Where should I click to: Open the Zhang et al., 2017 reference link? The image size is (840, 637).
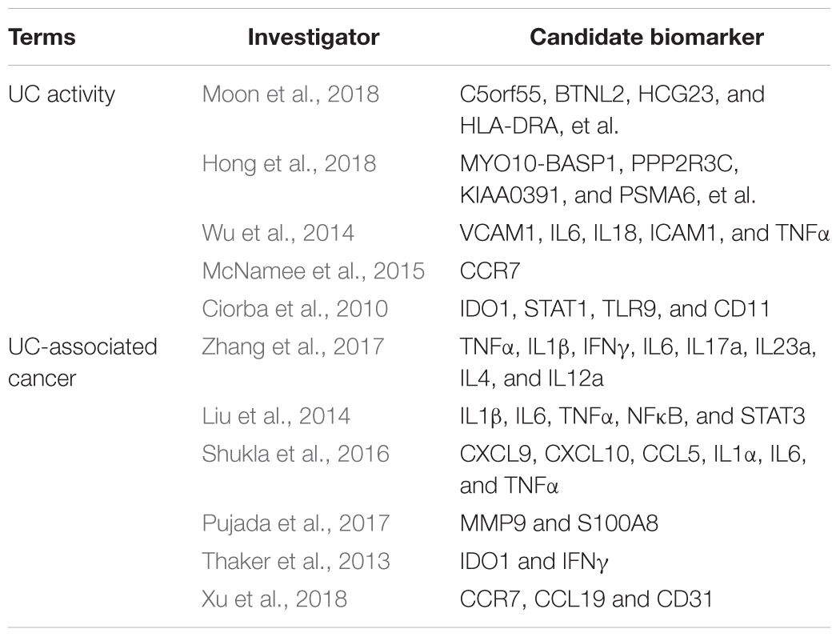293,347
